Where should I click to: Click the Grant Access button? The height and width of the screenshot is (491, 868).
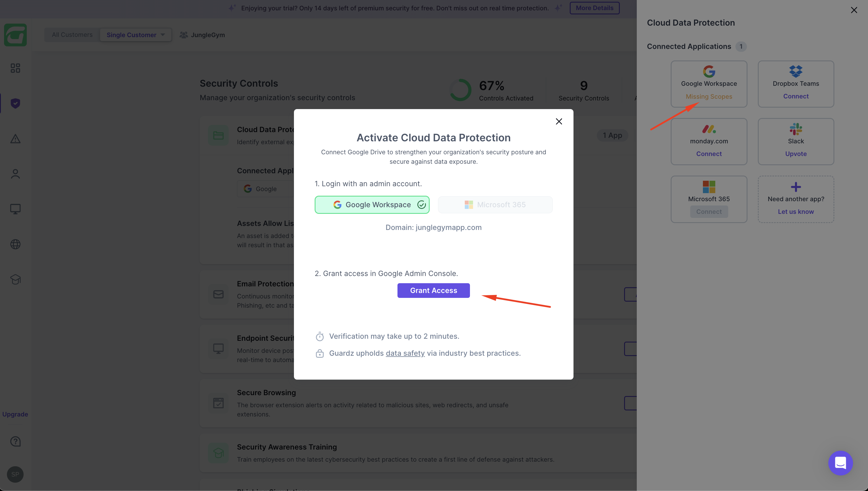coord(433,290)
